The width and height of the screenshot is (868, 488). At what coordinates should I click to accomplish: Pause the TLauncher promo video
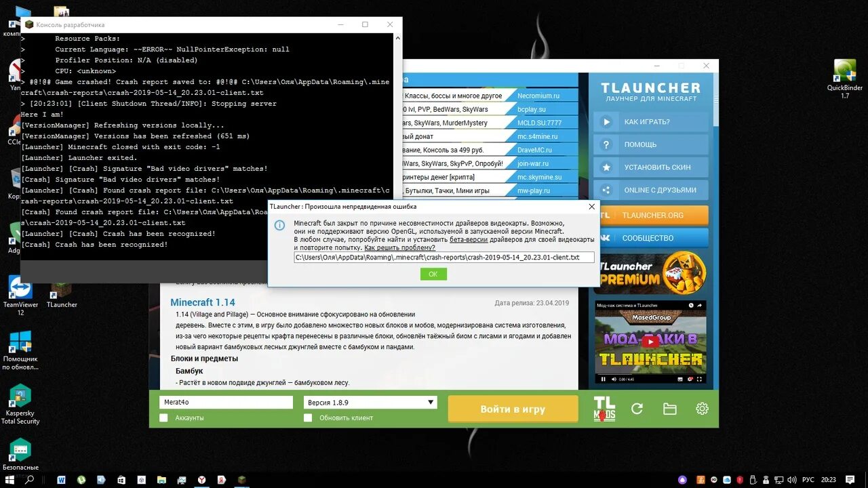tap(604, 379)
